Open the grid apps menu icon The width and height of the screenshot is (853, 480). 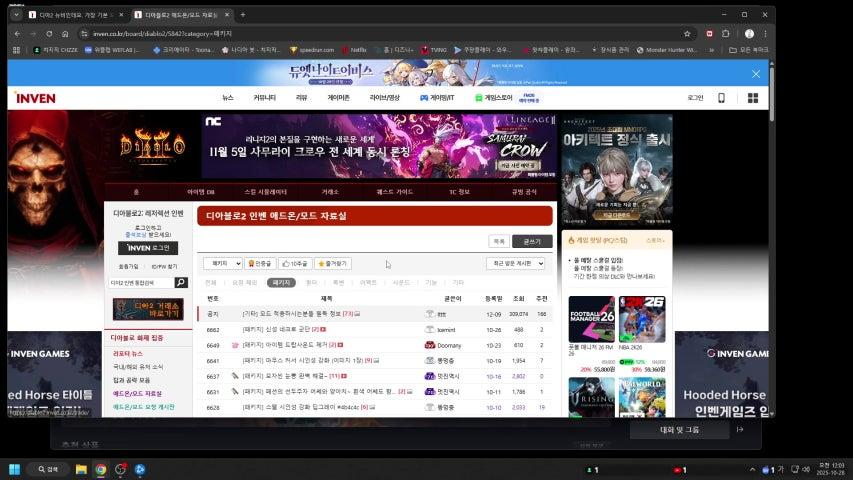752,98
